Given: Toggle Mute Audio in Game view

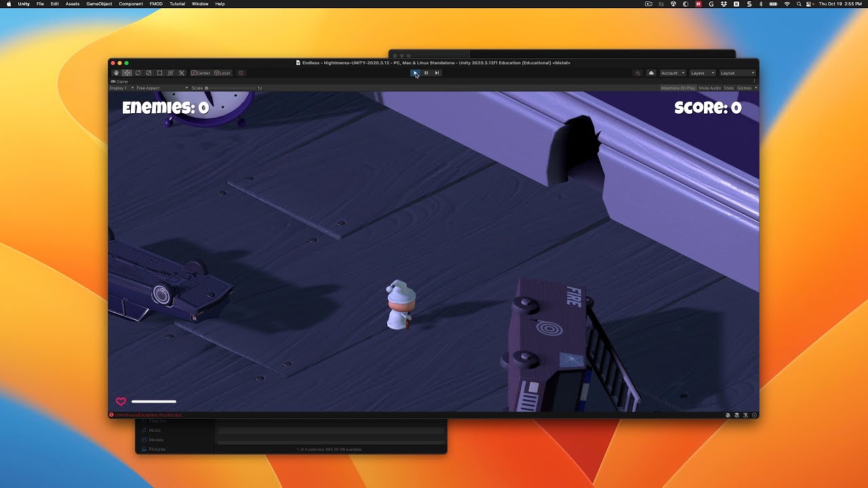Looking at the screenshot, I should [x=710, y=88].
